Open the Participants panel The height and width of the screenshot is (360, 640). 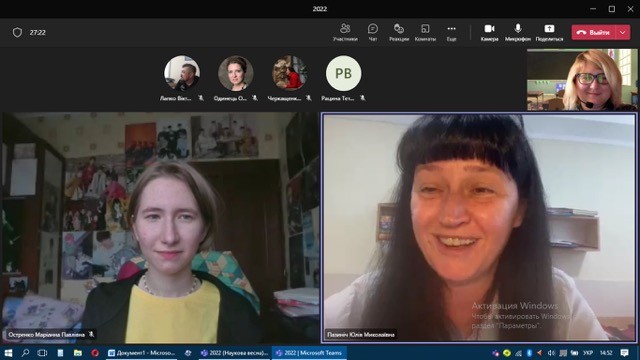(345, 32)
